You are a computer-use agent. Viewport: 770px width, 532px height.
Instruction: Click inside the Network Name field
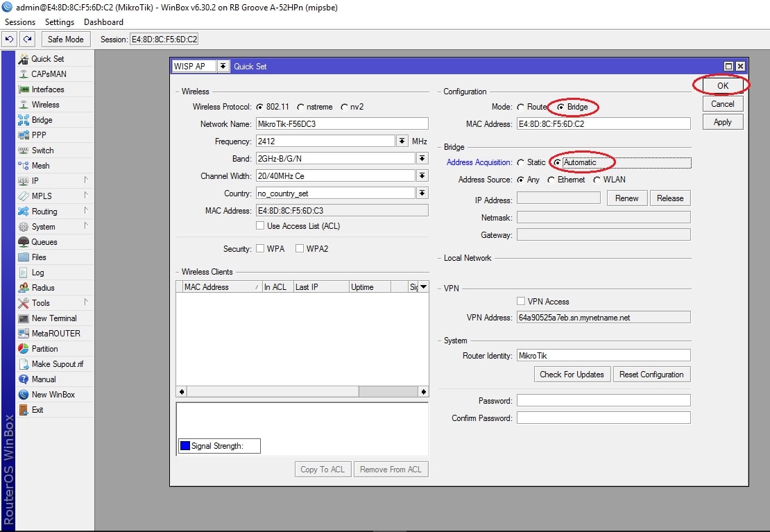pyautogui.click(x=342, y=123)
